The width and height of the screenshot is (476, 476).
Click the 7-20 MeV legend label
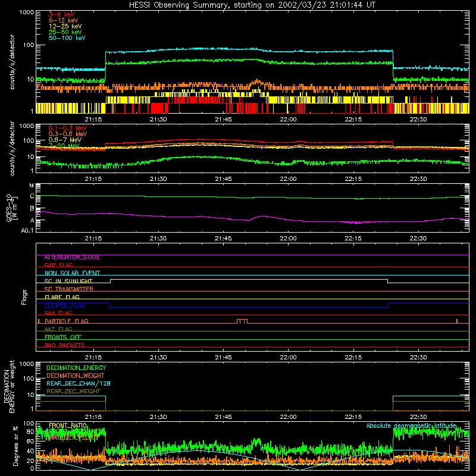pyautogui.click(x=64, y=146)
